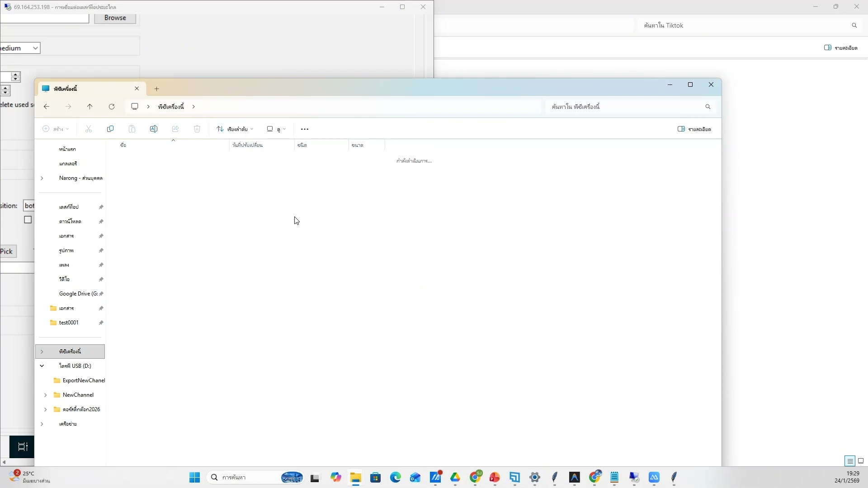Open Microsoft Edge from the taskbar
This screenshot has height=488, width=868.
point(396,478)
